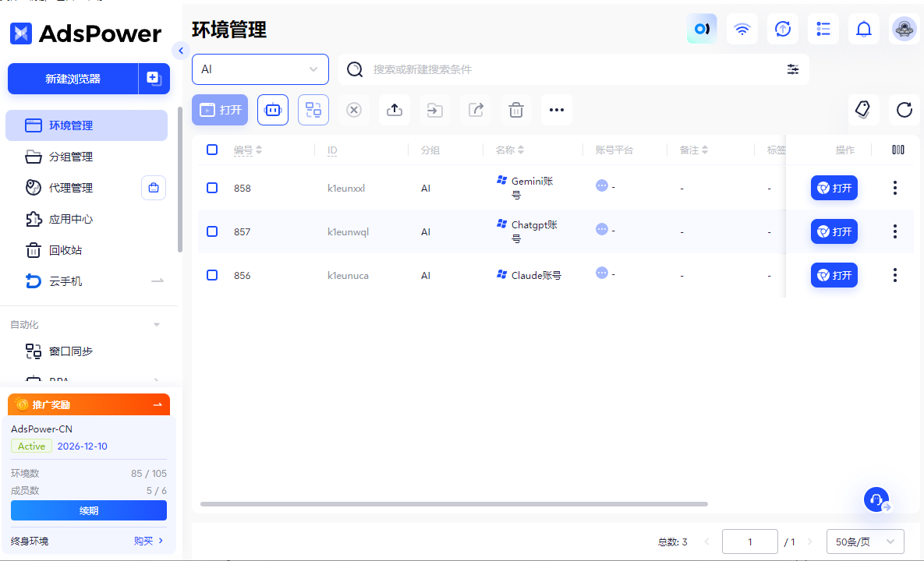This screenshot has height=561, width=924.
Task: Click the Wi-Fi network icon
Action: (742, 29)
